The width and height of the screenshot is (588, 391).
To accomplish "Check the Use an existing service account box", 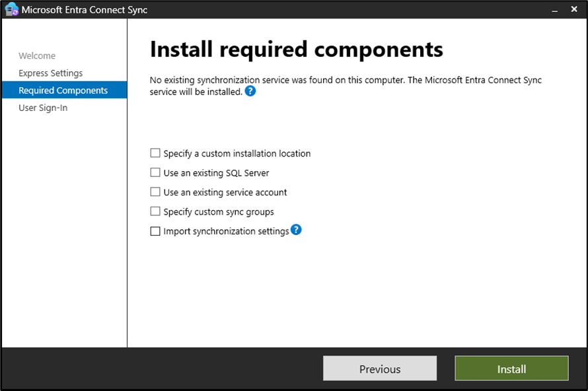I will (155, 192).
